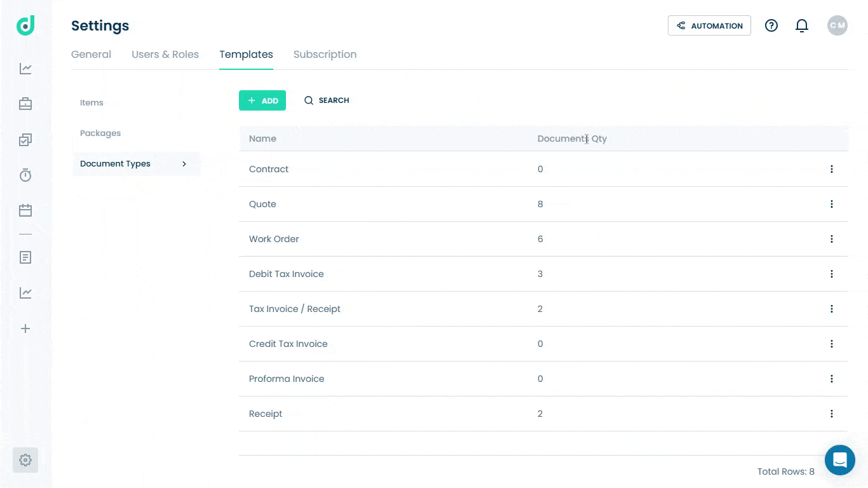
Task: Select Document Types in templates menu
Action: (x=137, y=164)
